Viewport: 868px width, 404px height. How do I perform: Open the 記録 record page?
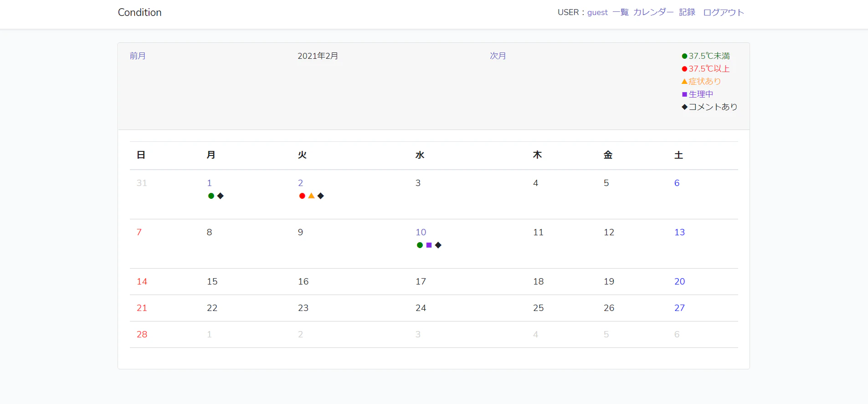click(x=687, y=12)
